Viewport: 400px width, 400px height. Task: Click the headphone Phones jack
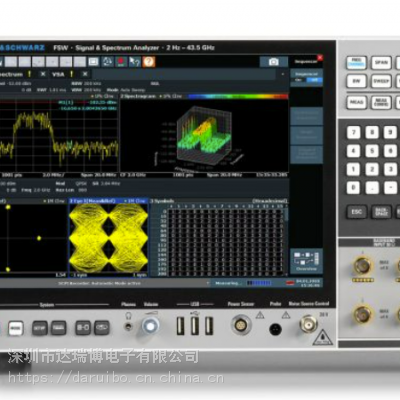coord(128,326)
